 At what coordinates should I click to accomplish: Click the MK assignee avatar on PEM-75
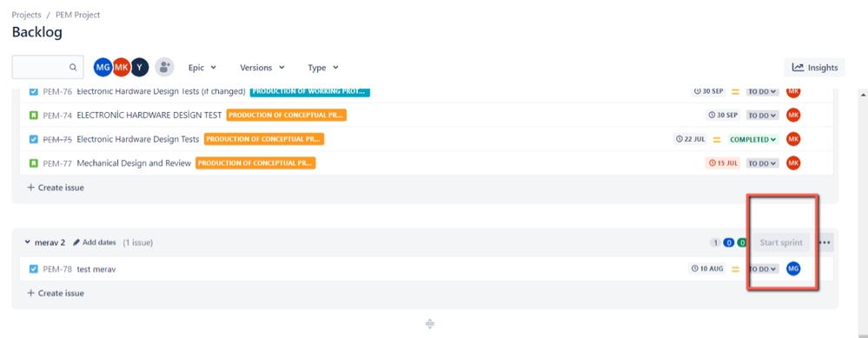[x=793, y=139]
